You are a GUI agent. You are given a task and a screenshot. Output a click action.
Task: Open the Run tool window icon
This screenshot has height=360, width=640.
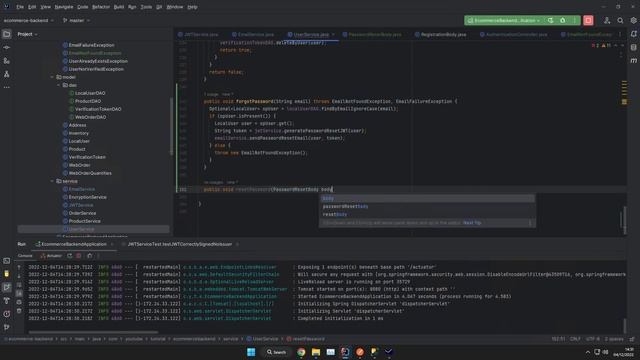point(7,287)
